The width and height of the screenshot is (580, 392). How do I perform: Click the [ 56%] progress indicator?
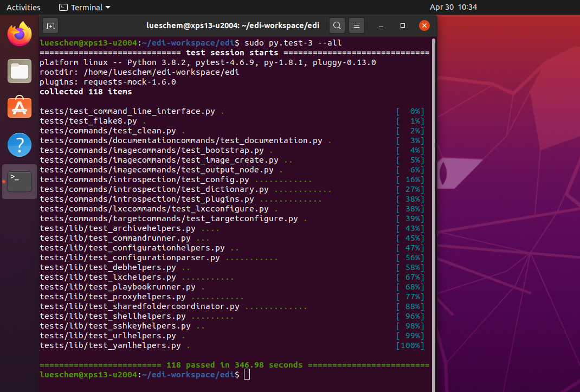(x=410, y=258)
